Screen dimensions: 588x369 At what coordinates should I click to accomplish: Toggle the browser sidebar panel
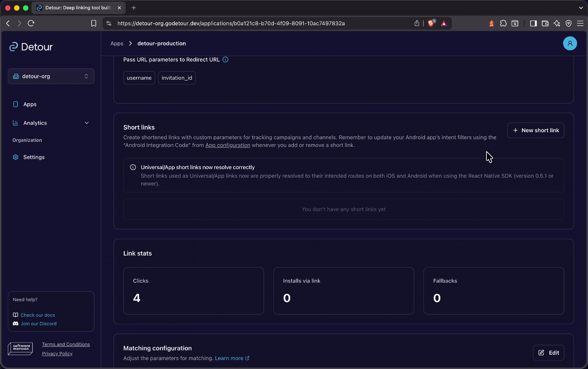point(533,23)
